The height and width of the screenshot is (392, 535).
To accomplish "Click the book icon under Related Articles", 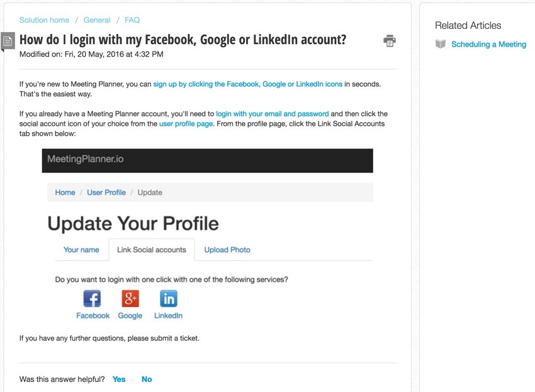I will [441, 44].
